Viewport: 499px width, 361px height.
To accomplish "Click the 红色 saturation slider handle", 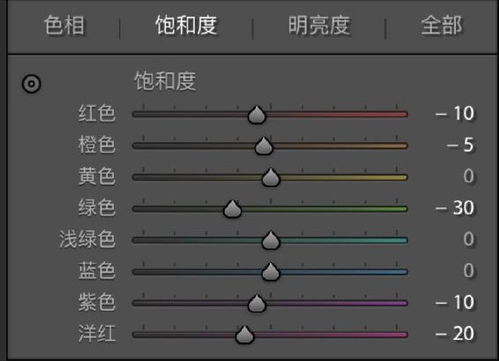I will pyautogui.click(x=257, y=115).
